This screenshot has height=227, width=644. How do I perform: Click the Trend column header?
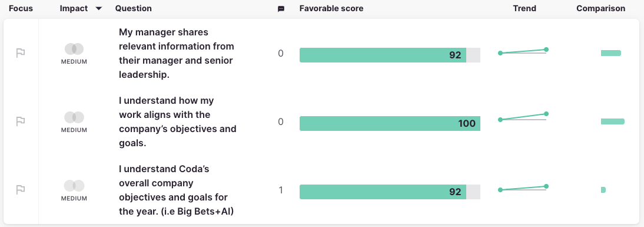(x=525, y=8)
